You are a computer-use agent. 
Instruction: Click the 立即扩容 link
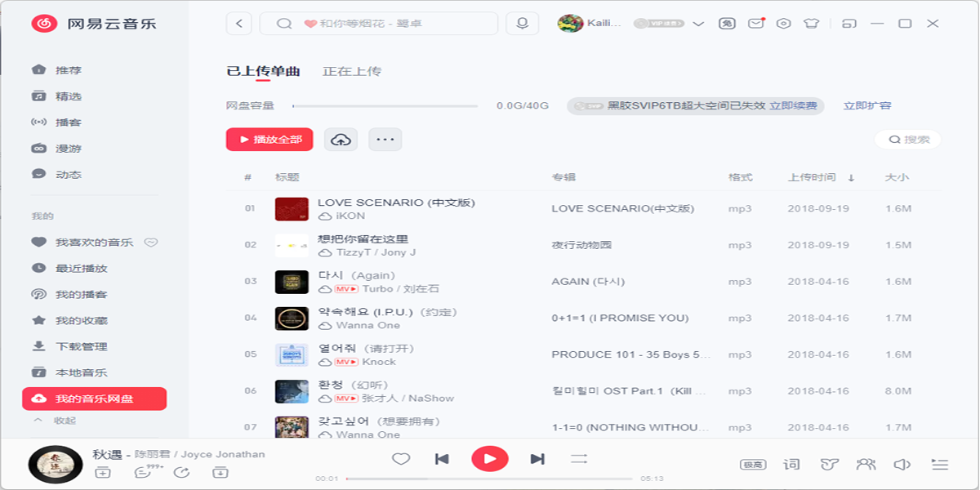tap(867, 105)
